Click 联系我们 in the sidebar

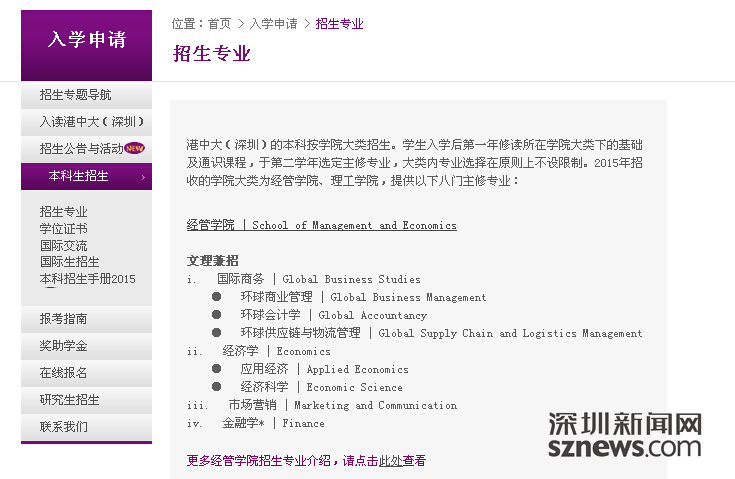[x=63, y=427]
